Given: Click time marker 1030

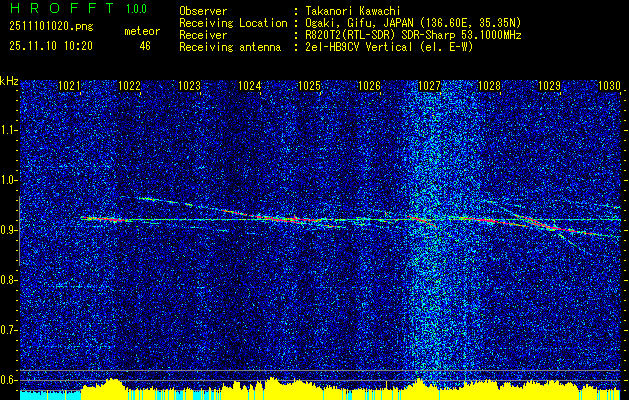Looking at the screenshot, I should coord(609,85).
